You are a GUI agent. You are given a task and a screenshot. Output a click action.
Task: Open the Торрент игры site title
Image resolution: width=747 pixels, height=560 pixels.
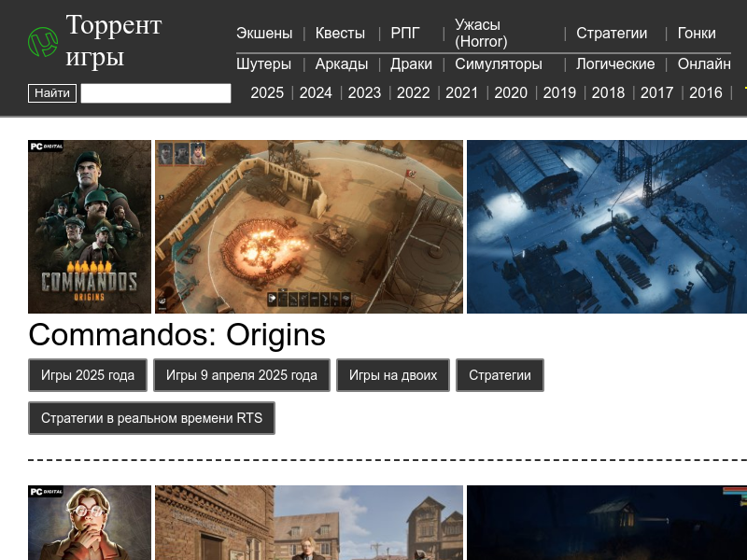click(x=114, y=40)
